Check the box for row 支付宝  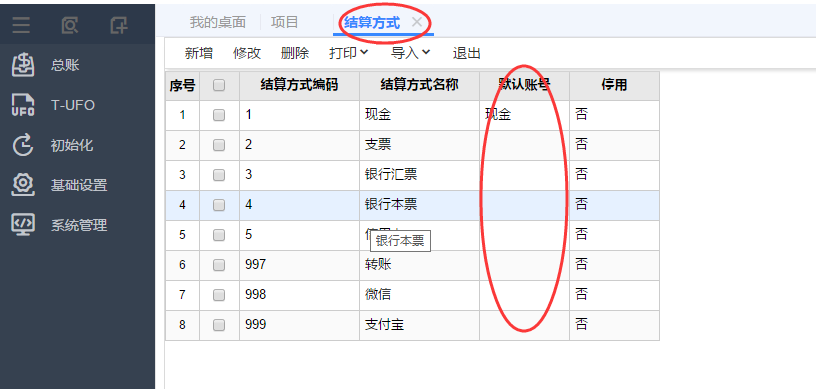point(219,325)
